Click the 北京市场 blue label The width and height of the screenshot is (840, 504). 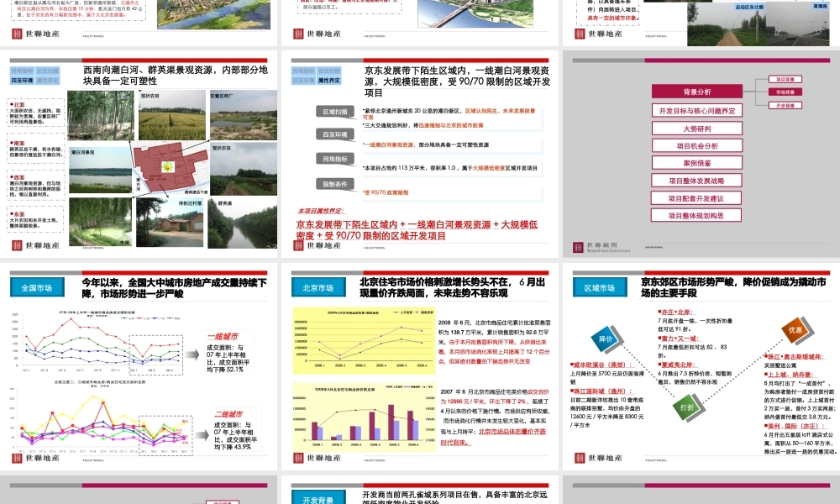click(x=318, y=287)
